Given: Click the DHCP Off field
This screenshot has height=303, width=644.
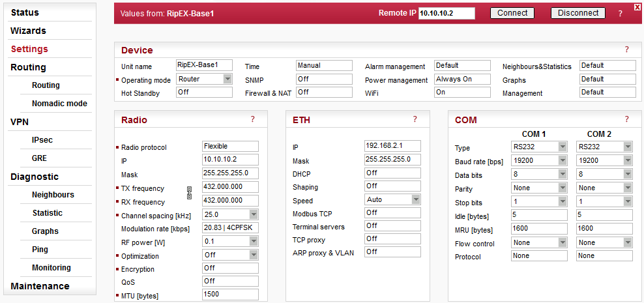Looking at the screenshot, I should (392, 173).
